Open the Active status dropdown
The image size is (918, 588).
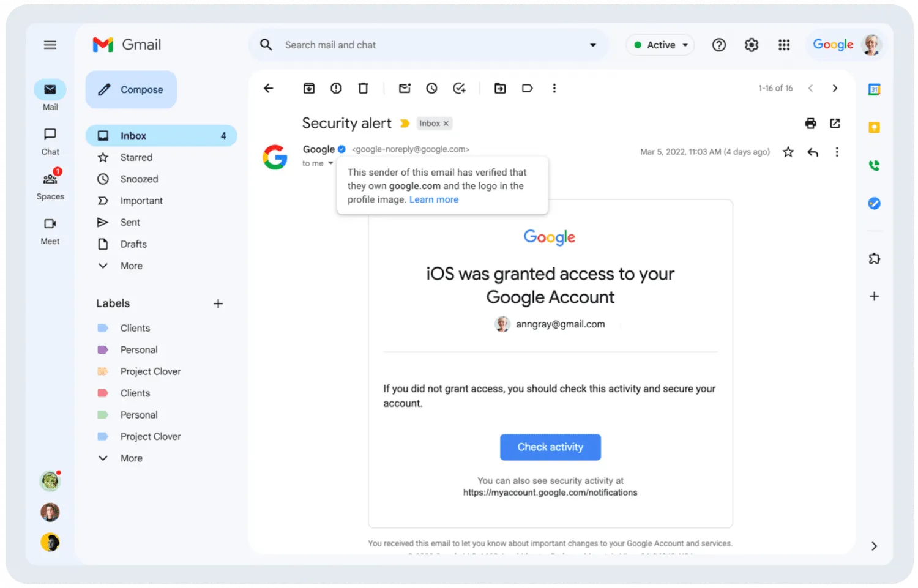click(x=661, y=45)
